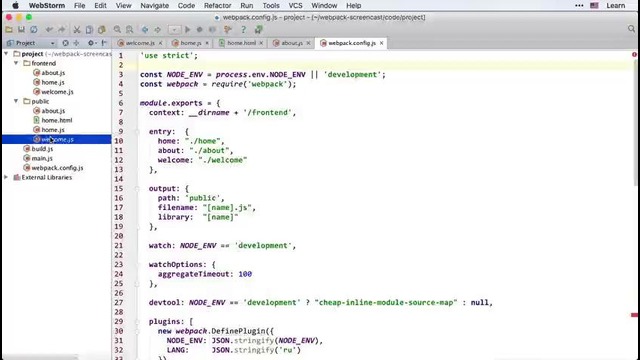Fold the entry block at line 9
The width and height of the screenshot is (640, 360).
pos(138,131)
